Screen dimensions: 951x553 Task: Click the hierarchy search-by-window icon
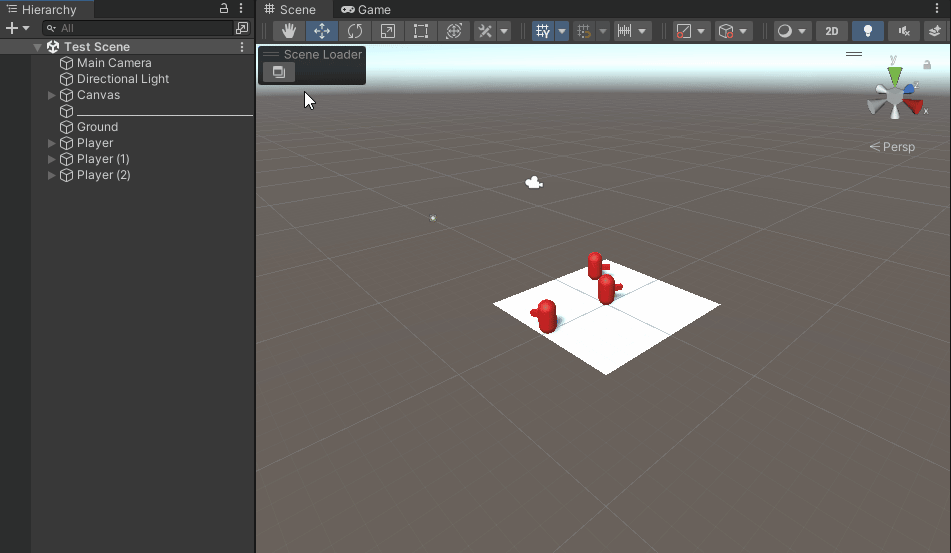(x=242, y=28)
